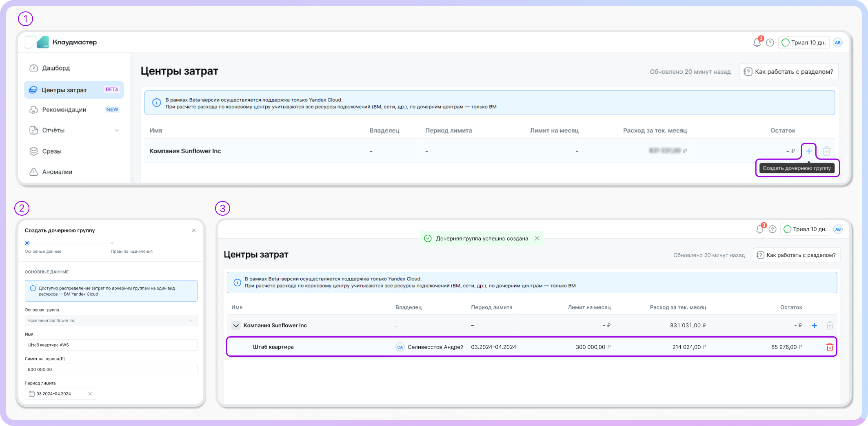This screenshot has width=868, height=426.
Task: Collapse the Компания Sunflower Inc row
Action: (236, 326)
